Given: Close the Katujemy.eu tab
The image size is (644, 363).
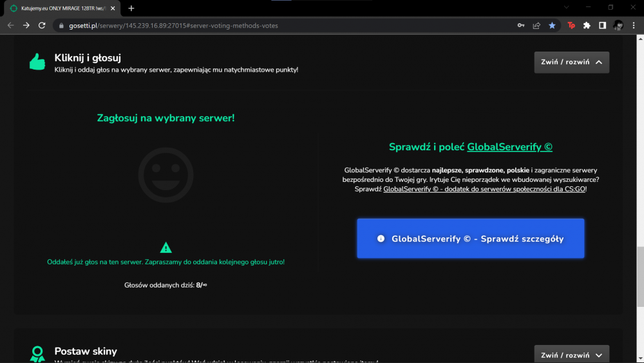Looking at the screenshot, I should 113,8.
